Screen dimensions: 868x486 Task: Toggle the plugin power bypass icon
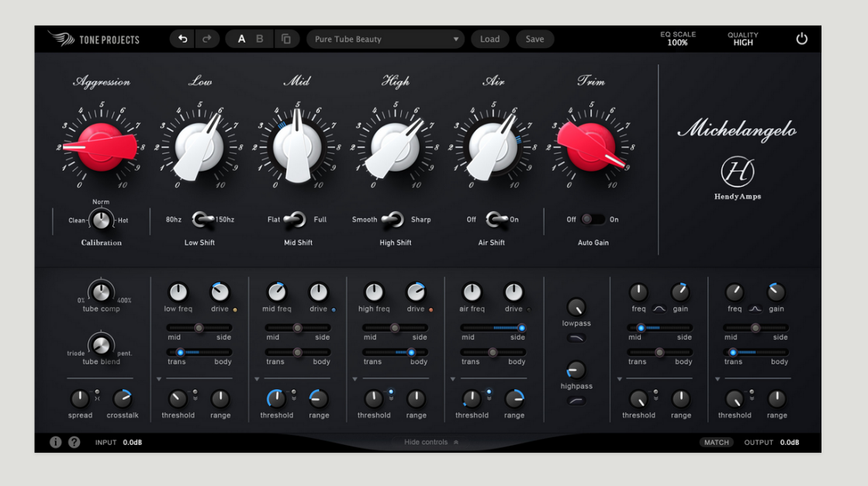(x=801, y=39)
